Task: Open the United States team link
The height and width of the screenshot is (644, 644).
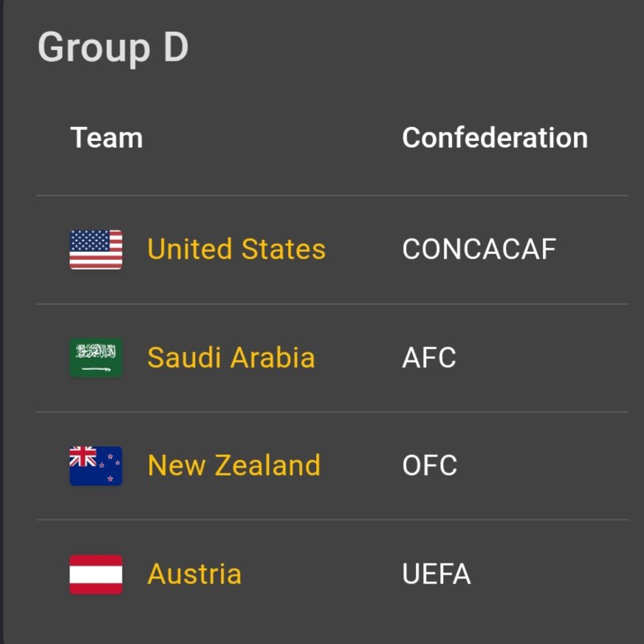Action: pos(236,250)
